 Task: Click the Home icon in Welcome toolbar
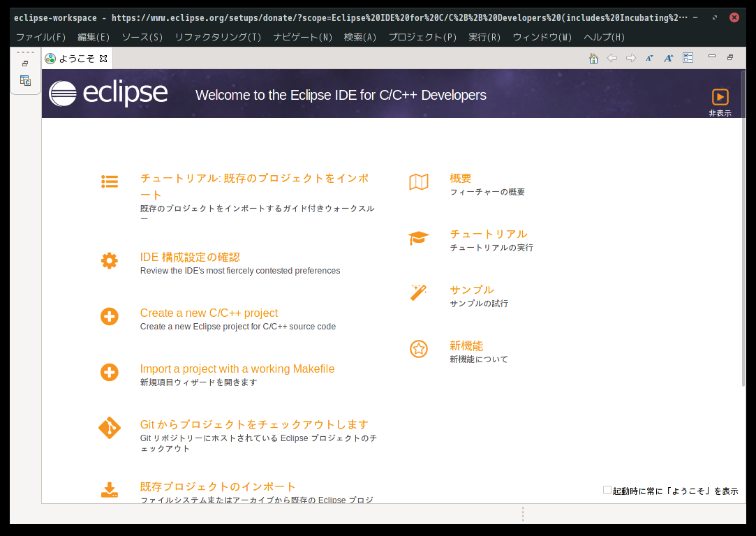tap(593, 59)
